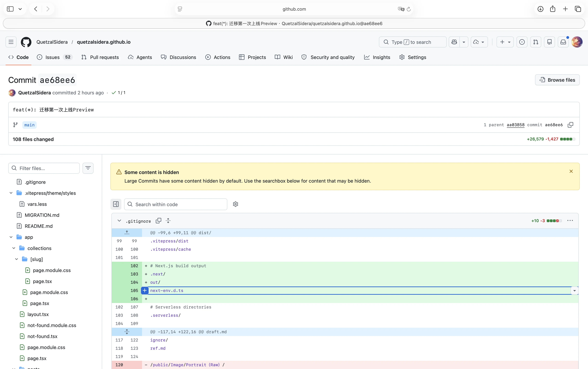Screen dimensions: 588x369
Task: Select MIGRATION.md in file tree
Action: [42, 215]
